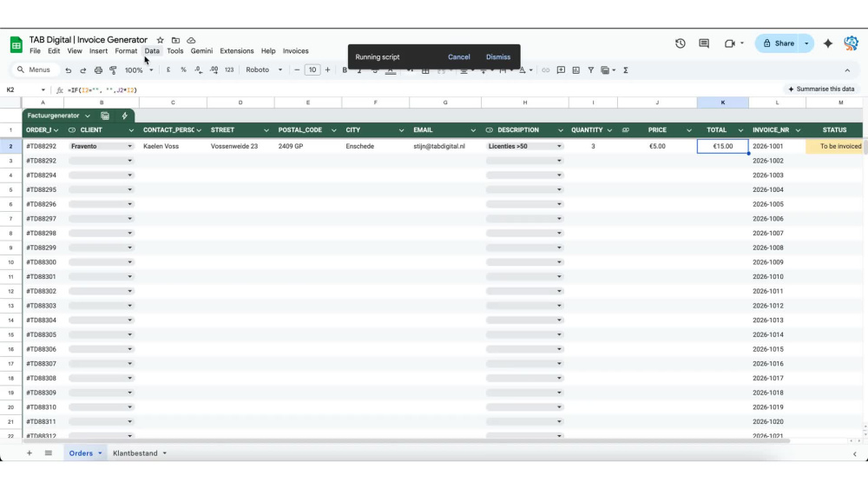Open the Roboto font dropdown
Viewport: 868px width, 489px height.
pos(264,69)
